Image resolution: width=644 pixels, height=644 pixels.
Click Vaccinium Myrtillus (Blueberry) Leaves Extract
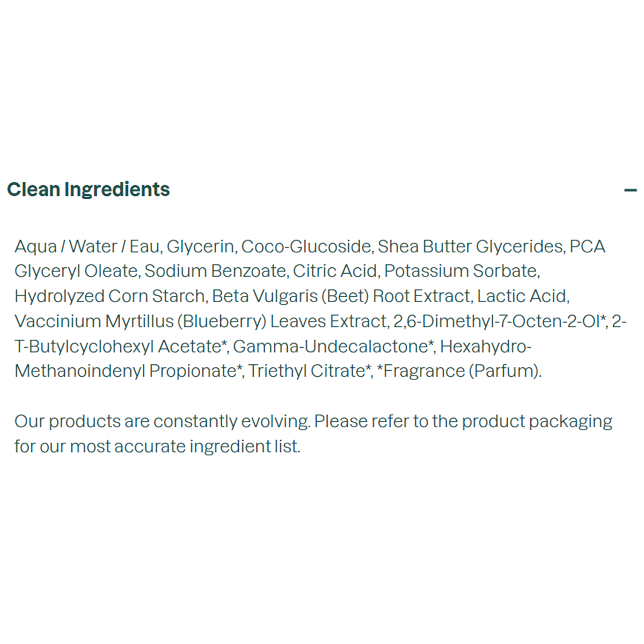[201, 321]
